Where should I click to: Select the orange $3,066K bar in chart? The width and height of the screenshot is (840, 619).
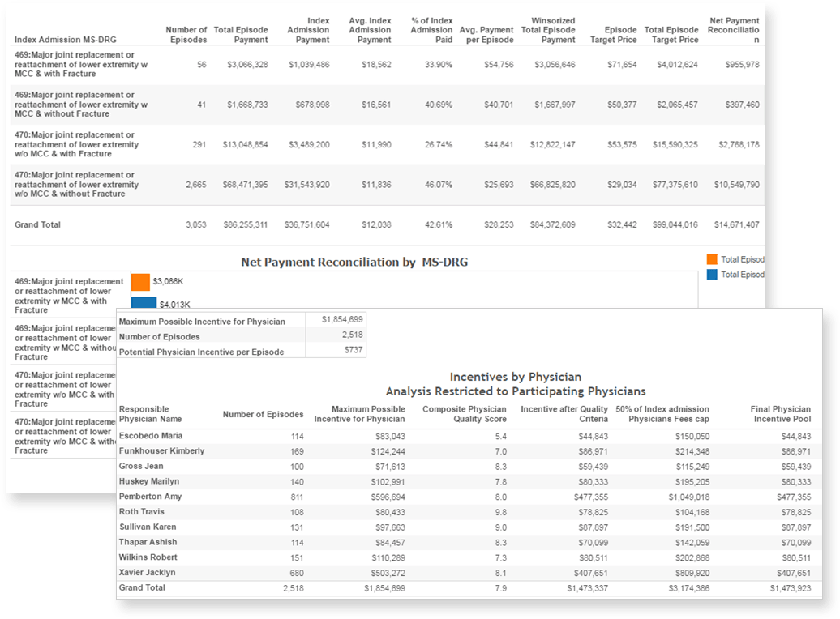pos(140,282)
